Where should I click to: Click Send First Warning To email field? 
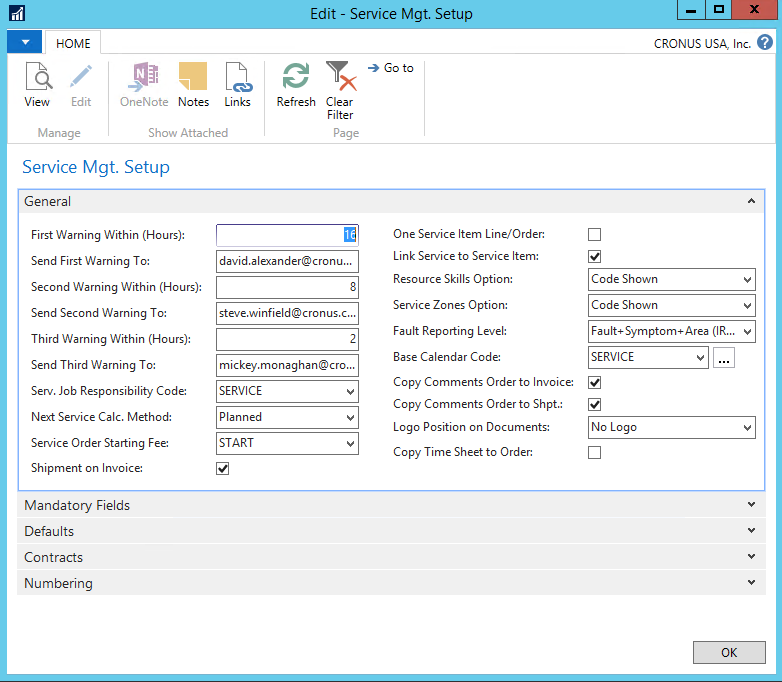click(x=287, y=261)
